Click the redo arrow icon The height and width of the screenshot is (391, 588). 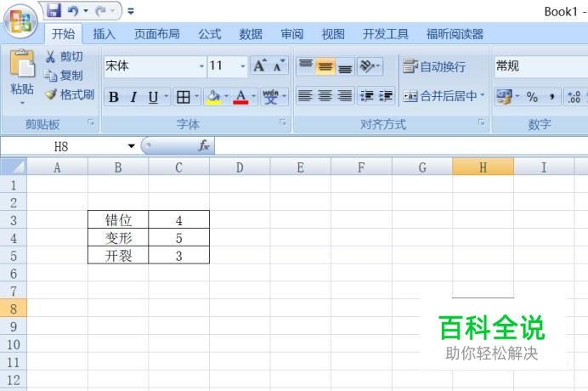pos(100,11)
